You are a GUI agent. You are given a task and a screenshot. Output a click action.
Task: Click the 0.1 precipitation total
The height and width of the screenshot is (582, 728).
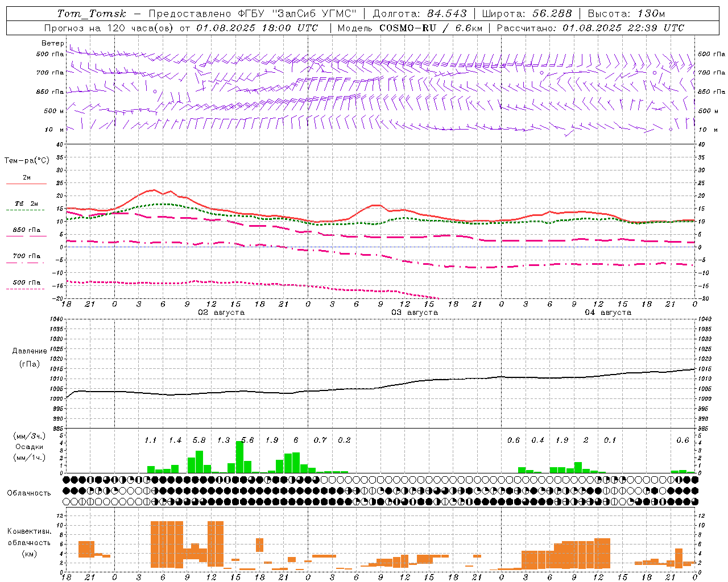[x=610, y=440]
